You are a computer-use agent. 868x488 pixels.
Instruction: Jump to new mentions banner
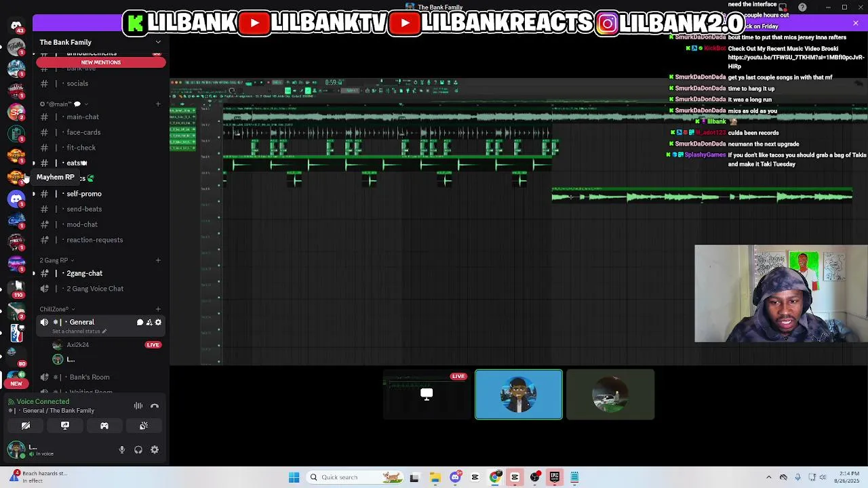(101, 62)
